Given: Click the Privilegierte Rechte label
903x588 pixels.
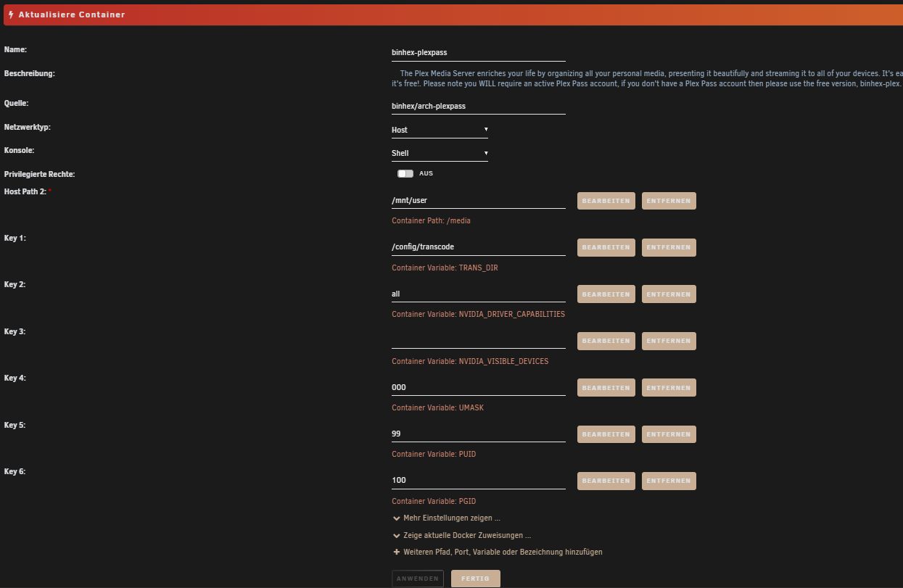Looking at the screenshot, I should pos(39,175).
